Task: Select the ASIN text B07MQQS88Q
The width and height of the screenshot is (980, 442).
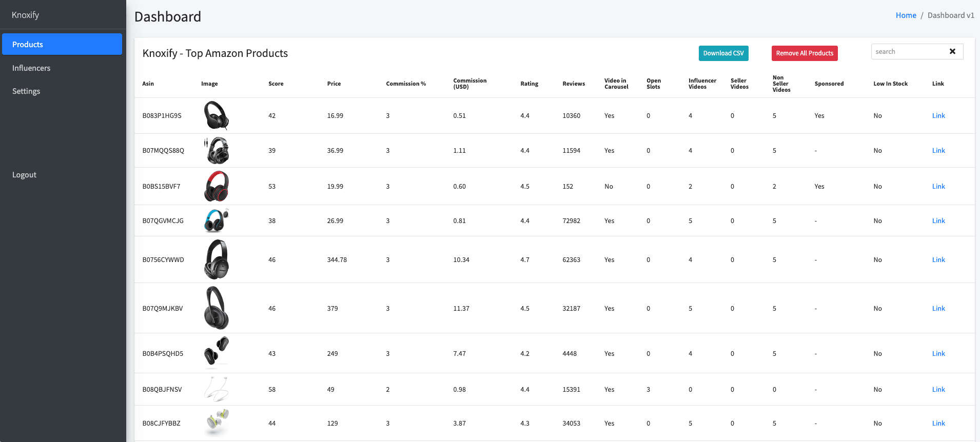Action: click(x=163, y=150)
